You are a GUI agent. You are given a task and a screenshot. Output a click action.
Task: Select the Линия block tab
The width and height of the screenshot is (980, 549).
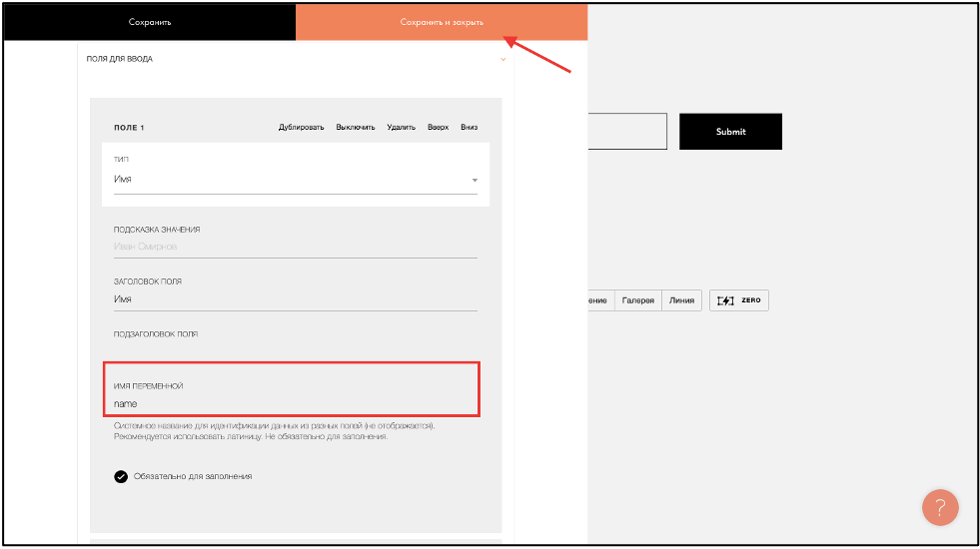681,300
